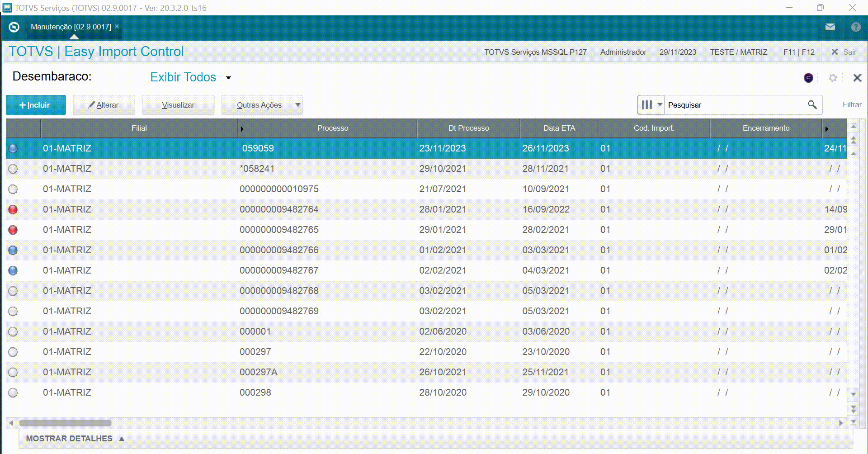Sort by the Encerramento column header
This screenshot has height=454, width=868.
pos(766,128)
